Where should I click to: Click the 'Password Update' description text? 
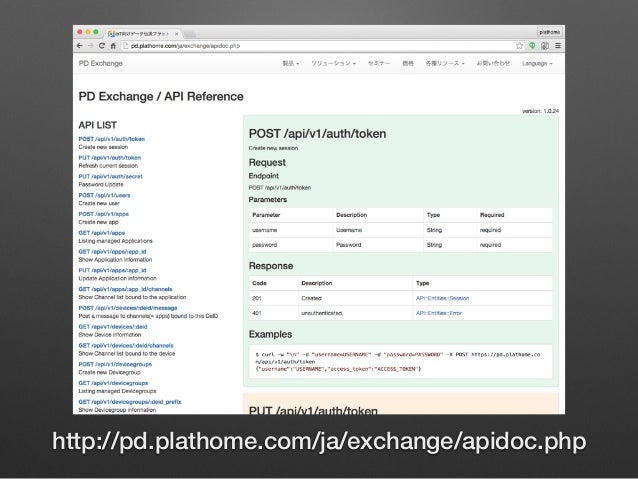click(x=101, y=185)
